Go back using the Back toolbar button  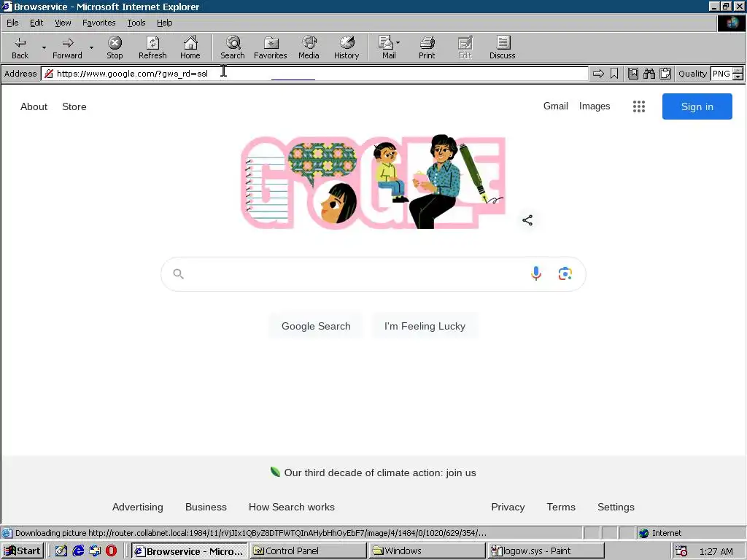coord(20,47)
